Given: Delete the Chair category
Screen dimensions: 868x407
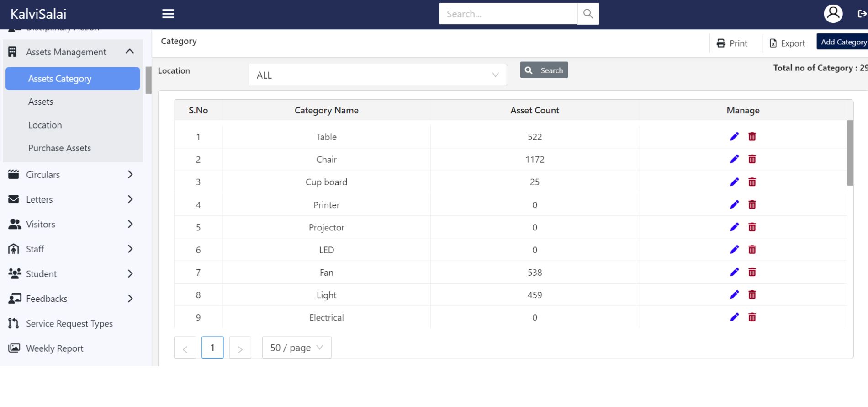Looking at the screenshot, I should click(x=752, y=159).
